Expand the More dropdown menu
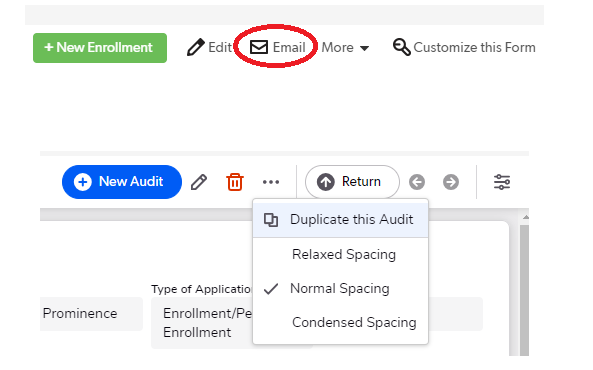Viewport: 593px width, 370px height. pos(345,48)
